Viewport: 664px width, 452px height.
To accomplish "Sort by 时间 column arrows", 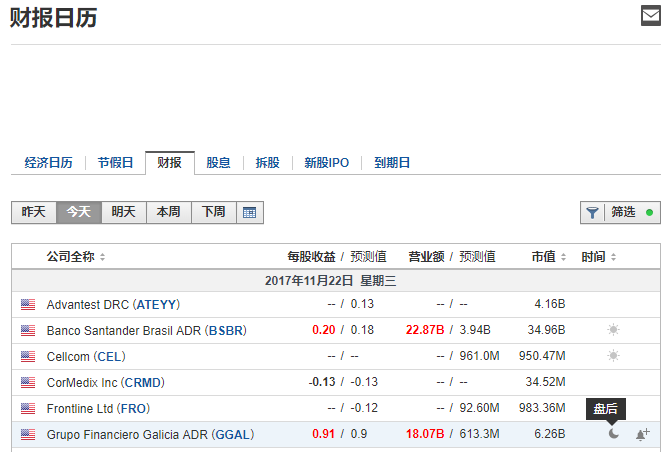I will 613,257.
